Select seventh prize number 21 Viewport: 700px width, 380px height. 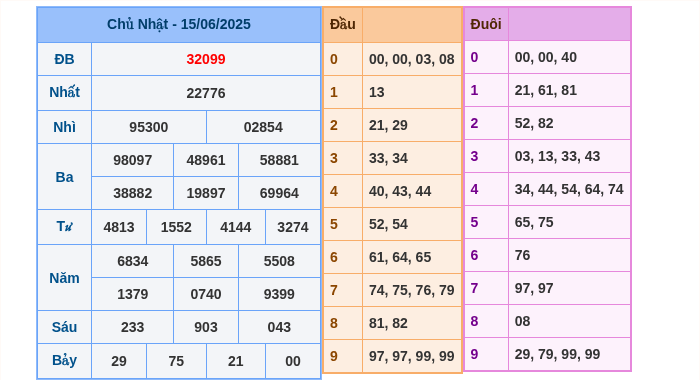236,361
